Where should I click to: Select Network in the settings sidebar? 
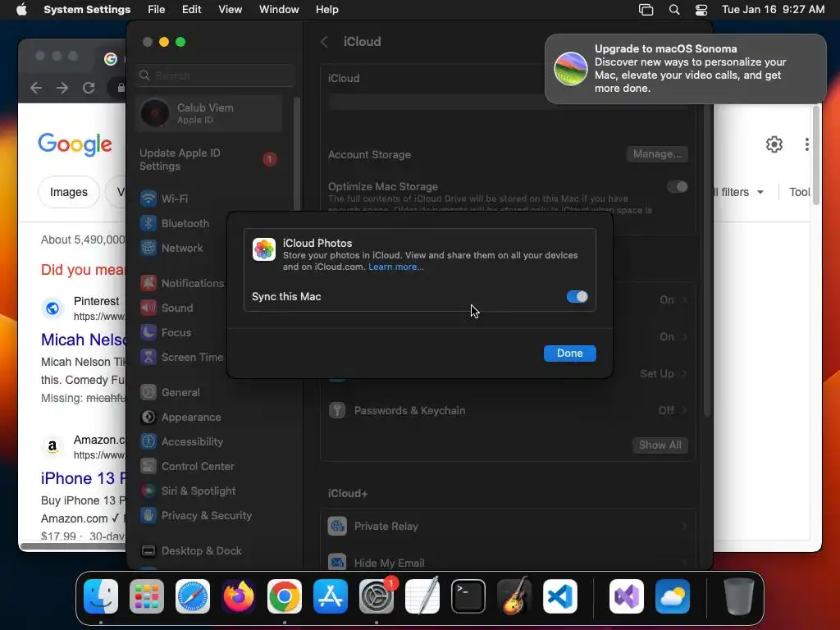210,248
